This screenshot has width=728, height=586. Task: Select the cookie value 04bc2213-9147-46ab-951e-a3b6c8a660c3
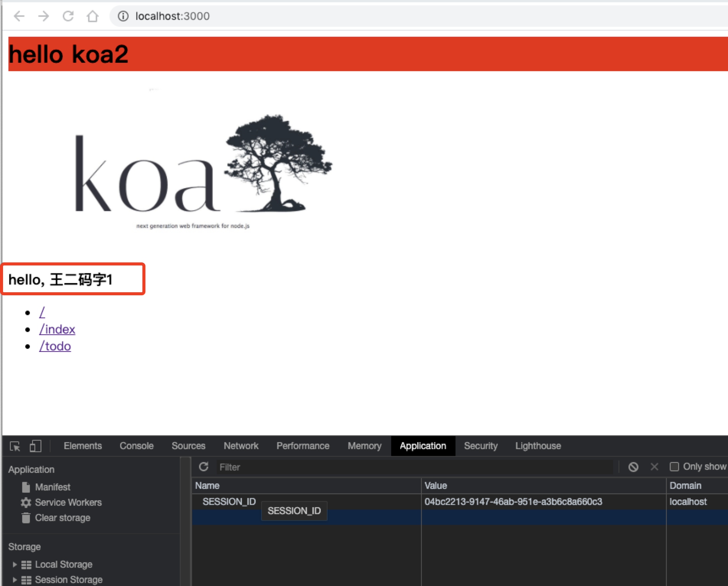tap(513, 501)
